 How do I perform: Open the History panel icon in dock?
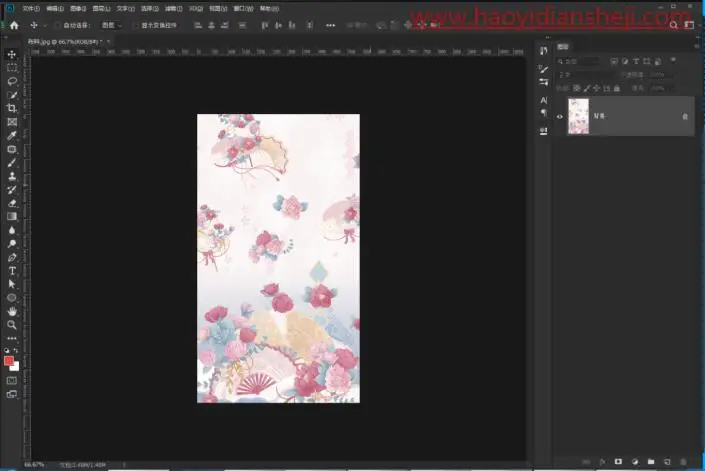click(544, 51)
